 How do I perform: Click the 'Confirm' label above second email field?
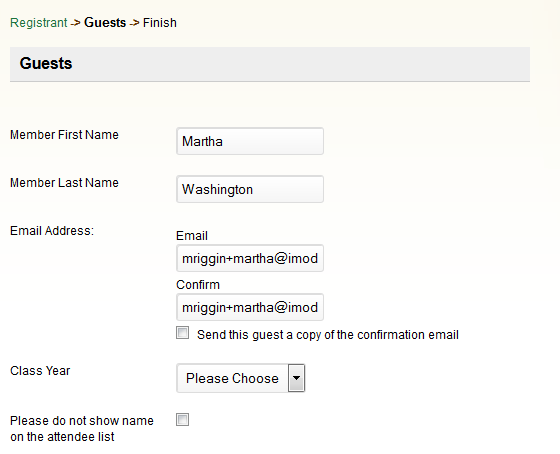pos(198,285)
